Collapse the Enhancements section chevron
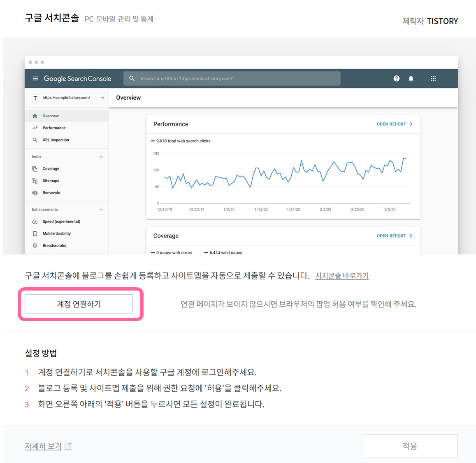Image resolution: width=476 pixels, height=463 pixels. [101, 209]
